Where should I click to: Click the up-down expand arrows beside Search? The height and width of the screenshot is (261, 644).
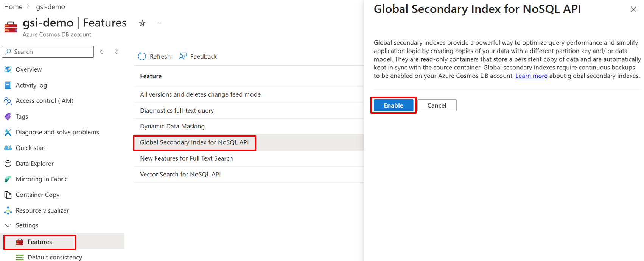[x=102, y=52]
